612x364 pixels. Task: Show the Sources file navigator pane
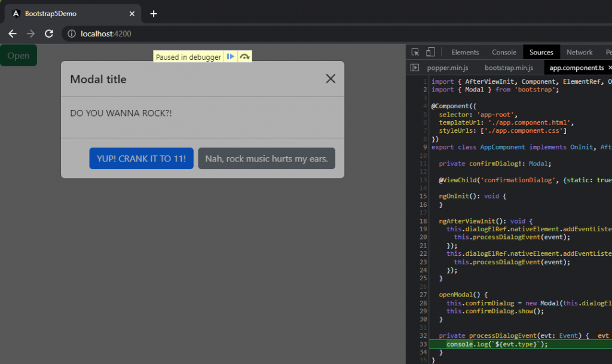click(415, 68)
